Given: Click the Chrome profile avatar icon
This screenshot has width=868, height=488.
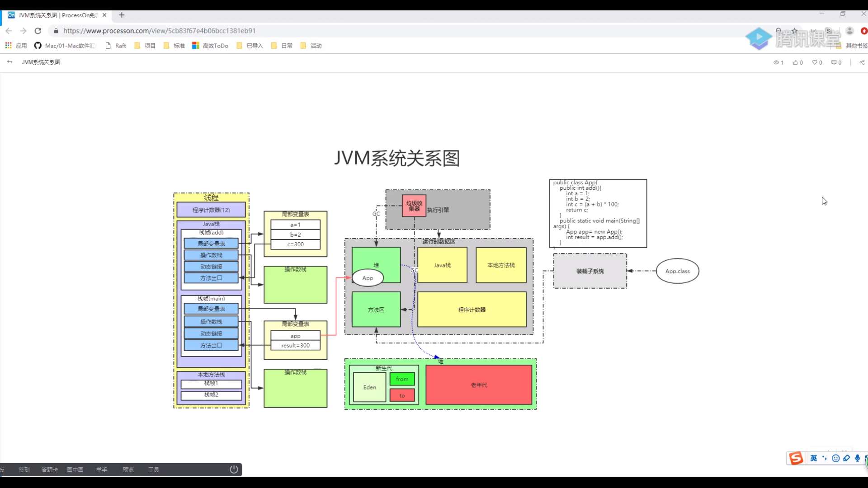Looking at the screenshot, I should point(850,31).
